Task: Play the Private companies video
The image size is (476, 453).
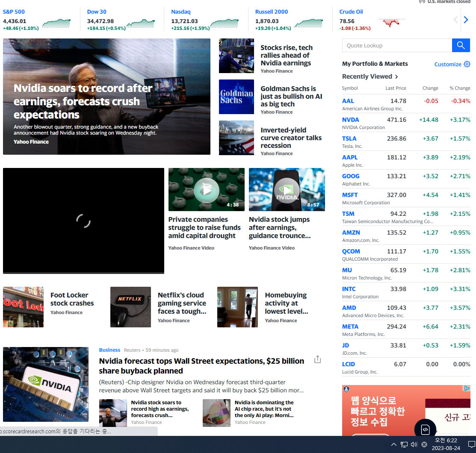Action: pos(207,190)
